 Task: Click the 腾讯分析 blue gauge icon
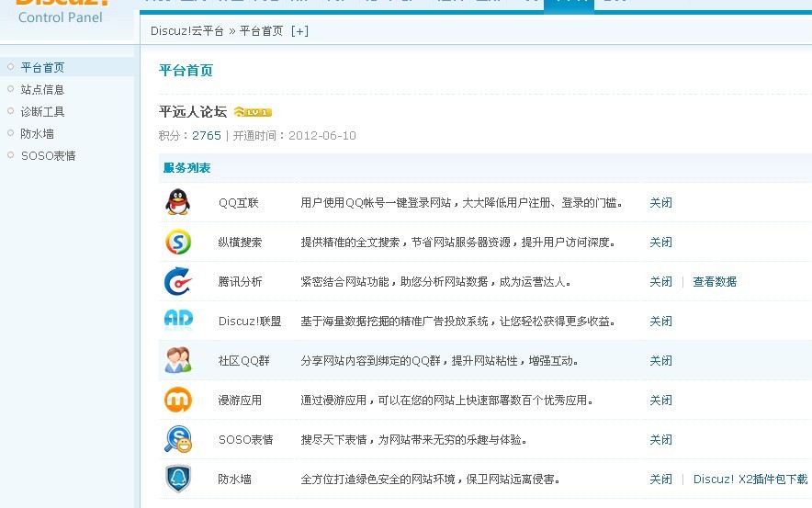click(x=177, y=281)
